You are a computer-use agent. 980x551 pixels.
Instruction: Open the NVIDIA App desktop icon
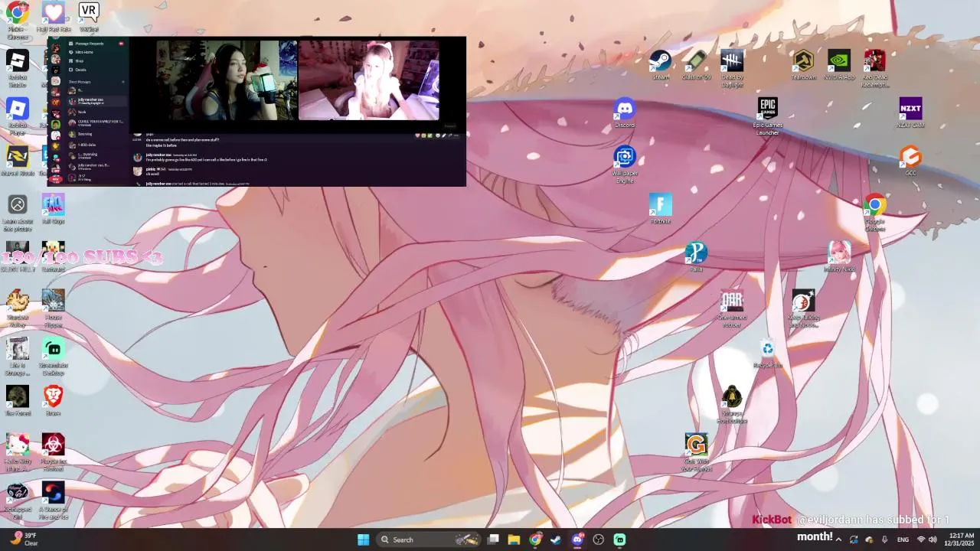[x=839, y=65]
